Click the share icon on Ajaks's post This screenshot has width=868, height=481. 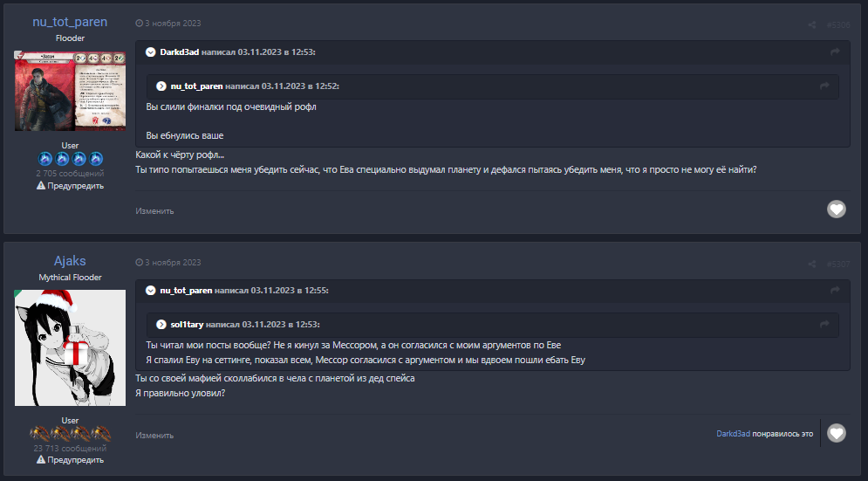click(x=811, y=264)
